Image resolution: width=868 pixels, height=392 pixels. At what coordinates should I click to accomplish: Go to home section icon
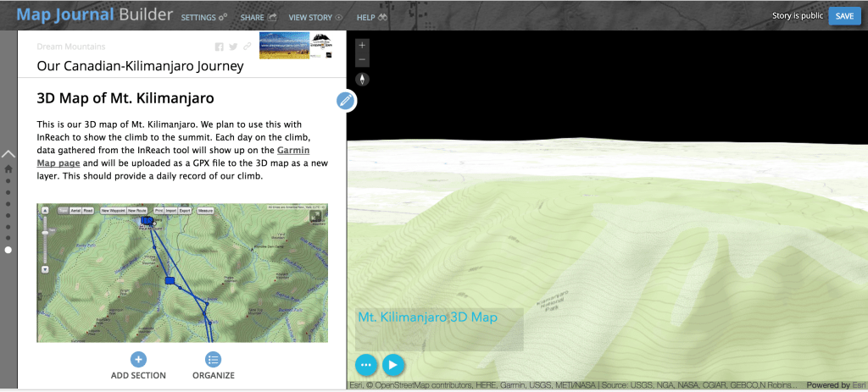[x=8, y=168]
